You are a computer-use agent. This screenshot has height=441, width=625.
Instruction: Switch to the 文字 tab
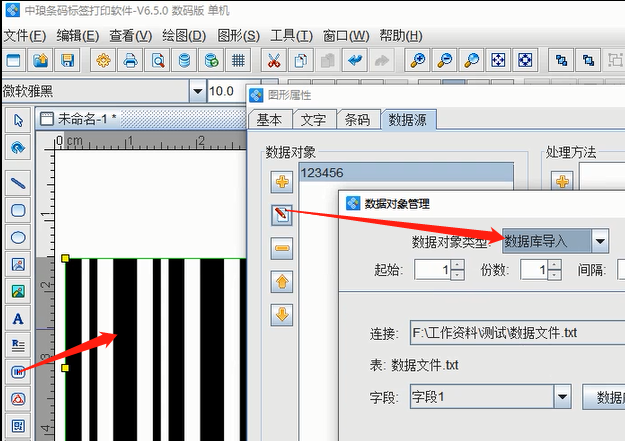point(313,120)
